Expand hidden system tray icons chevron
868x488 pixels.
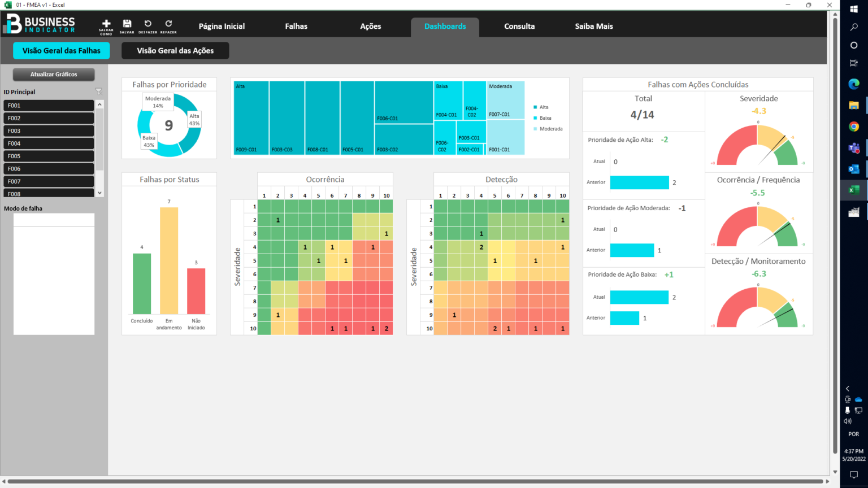pyautogui.click(x=848, y=389)
